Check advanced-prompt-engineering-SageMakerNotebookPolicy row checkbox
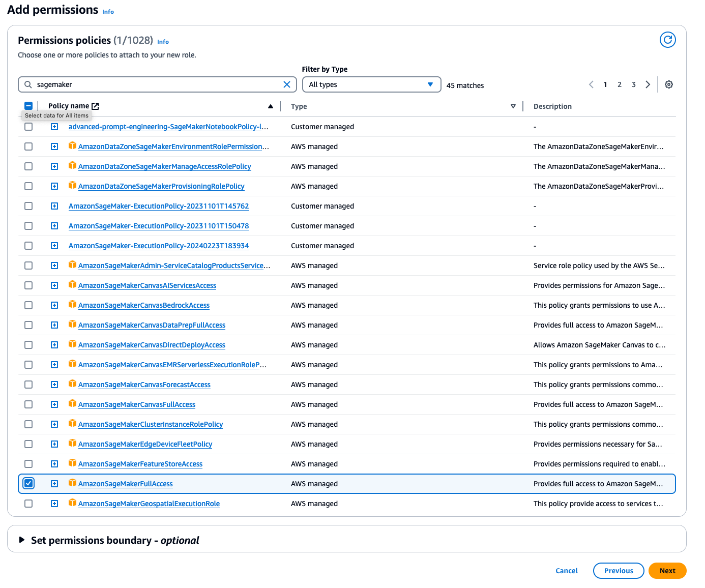 click(28, 127)
